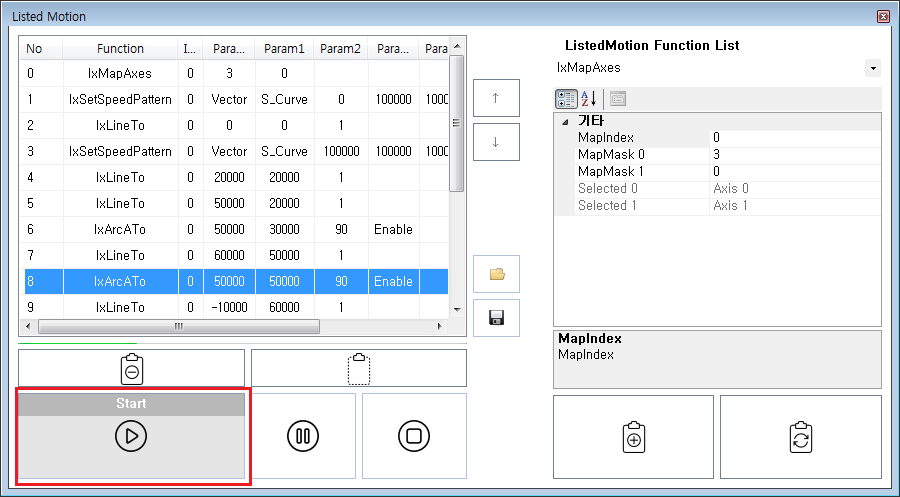This screenshot has height=497, width=900.
Task: Click the pause motion button
Action: tap(303, 436)
